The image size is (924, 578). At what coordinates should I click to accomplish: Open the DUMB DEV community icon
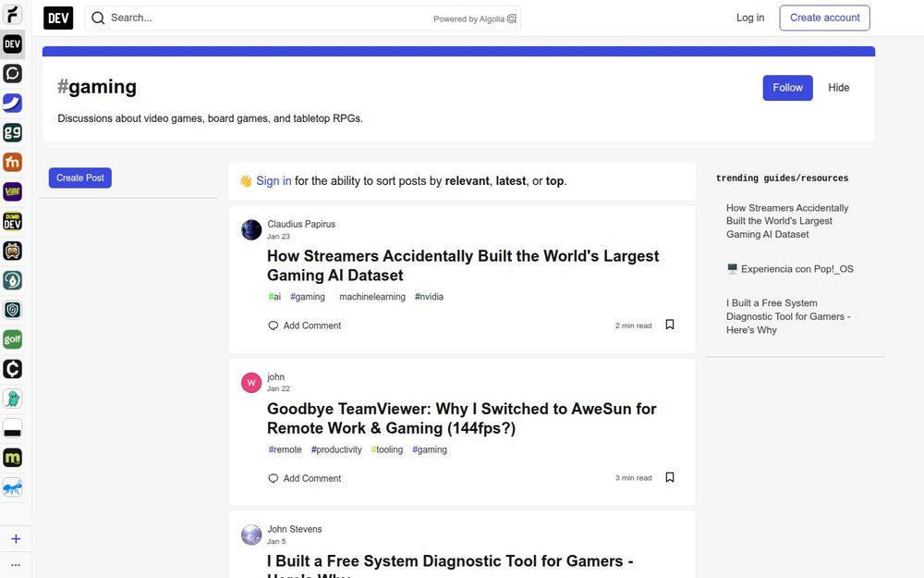click(x=12, y=221)
